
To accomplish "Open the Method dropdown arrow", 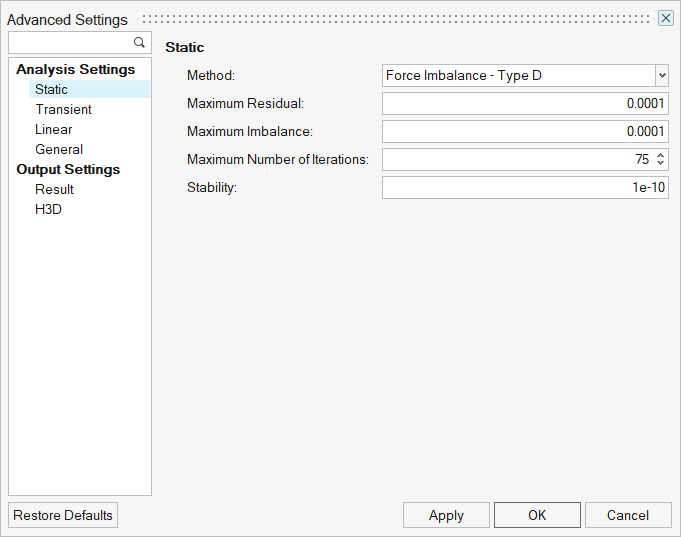I will point(661,76).
